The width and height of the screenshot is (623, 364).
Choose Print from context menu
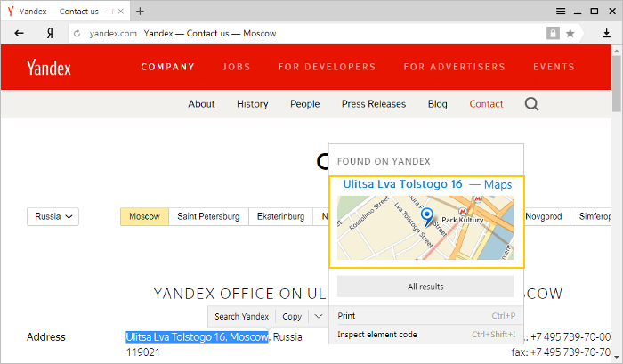tap(426, 316)
